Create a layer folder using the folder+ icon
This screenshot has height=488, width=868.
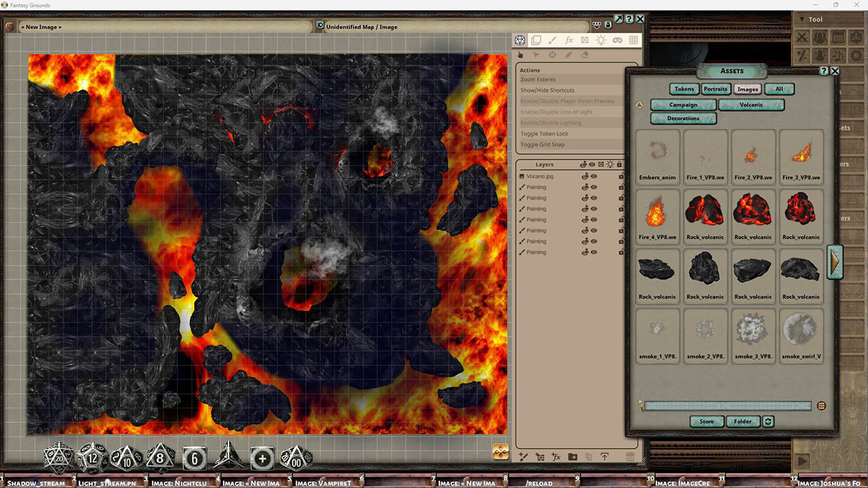point(572,457)
